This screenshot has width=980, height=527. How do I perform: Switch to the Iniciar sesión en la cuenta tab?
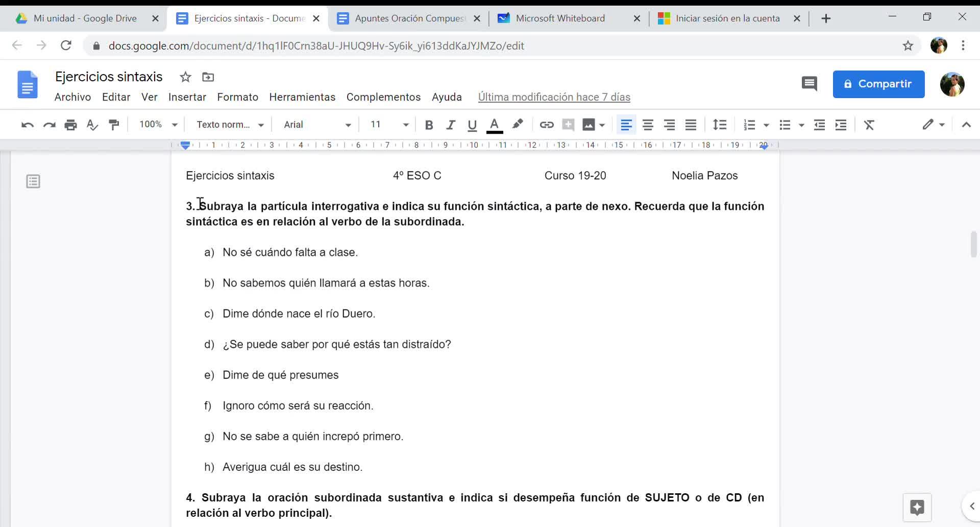pyautogui.click(x=729, y=18)
